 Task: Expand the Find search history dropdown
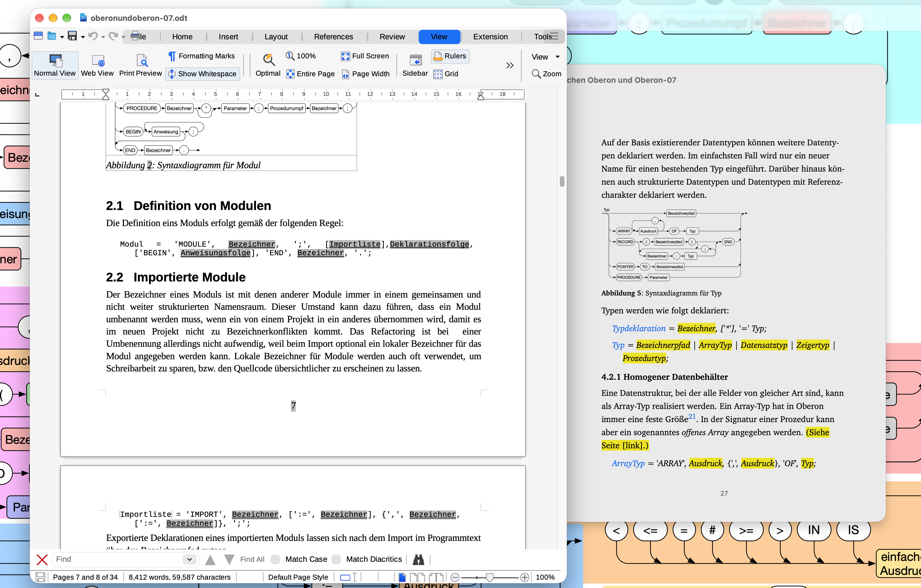click(x=190, y=559)
